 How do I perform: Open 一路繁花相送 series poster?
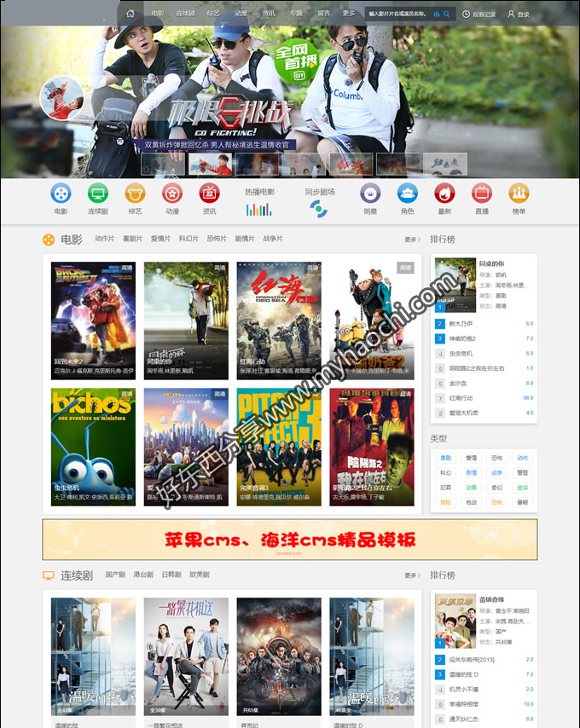click(x=186, y=656)
